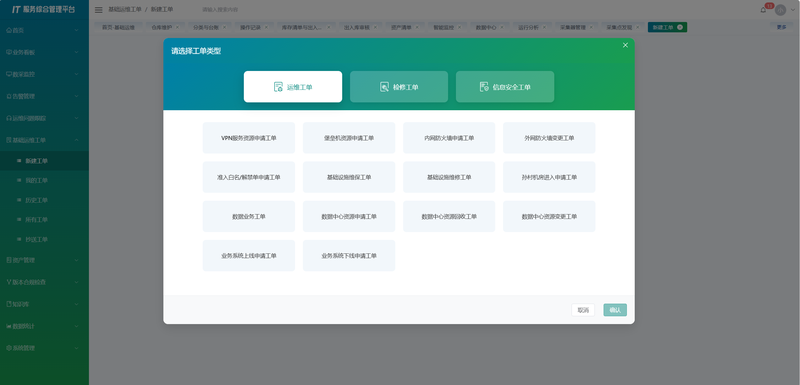This screenshot has height=385, width=800.
Task: Close the 资产清单 tab
Action: tap(417, 28)
